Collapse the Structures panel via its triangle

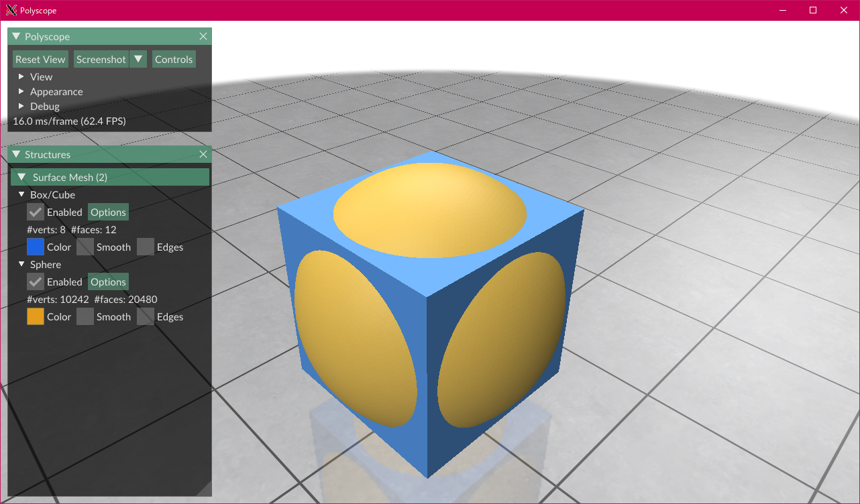coord(17,154)
